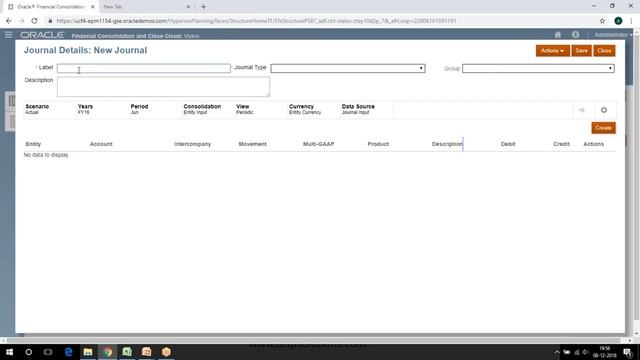Go to the Home icon in Oracle header
640x360 pixels.
coord(558,35)
